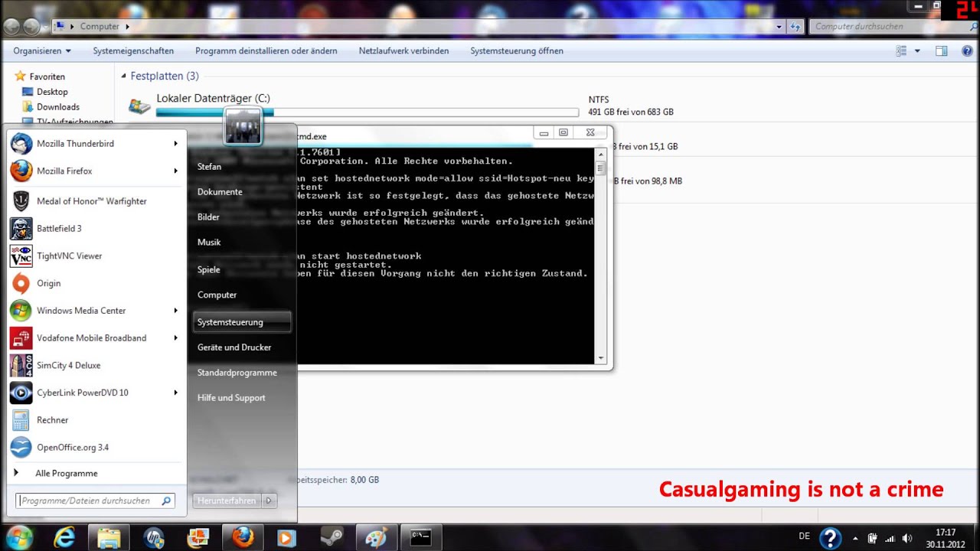Click the user account picture

(x=243, y=126)
